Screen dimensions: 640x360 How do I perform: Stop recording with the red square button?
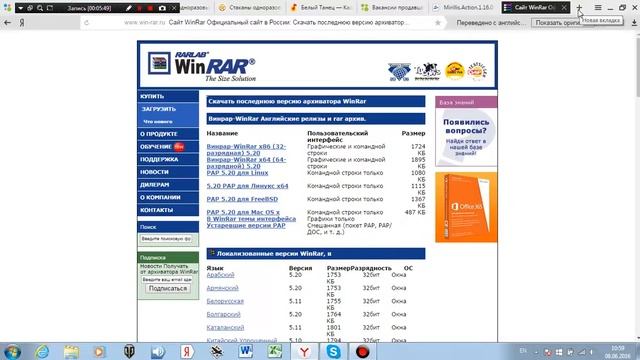(x=150, y=8)
